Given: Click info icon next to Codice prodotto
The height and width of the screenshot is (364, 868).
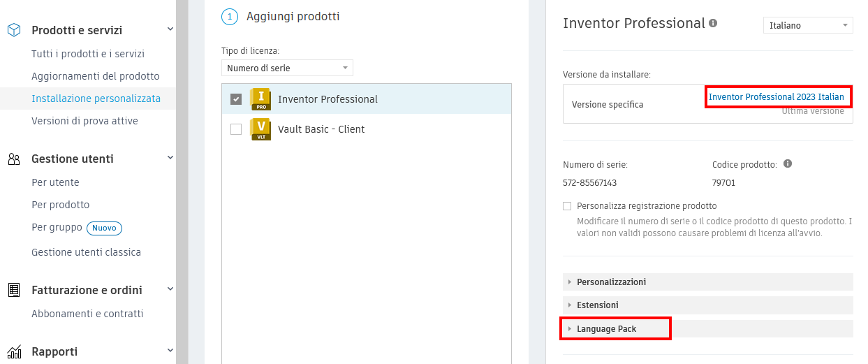Looking at the screenshot, I should pos(788,164).
